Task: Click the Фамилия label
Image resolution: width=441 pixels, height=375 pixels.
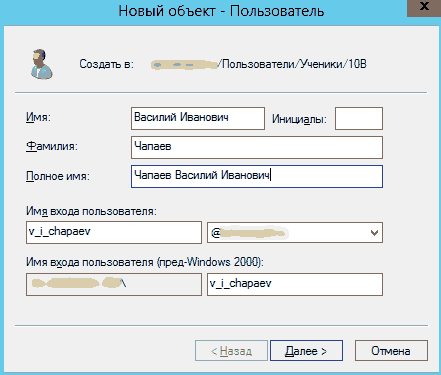Action: (52, 146)
